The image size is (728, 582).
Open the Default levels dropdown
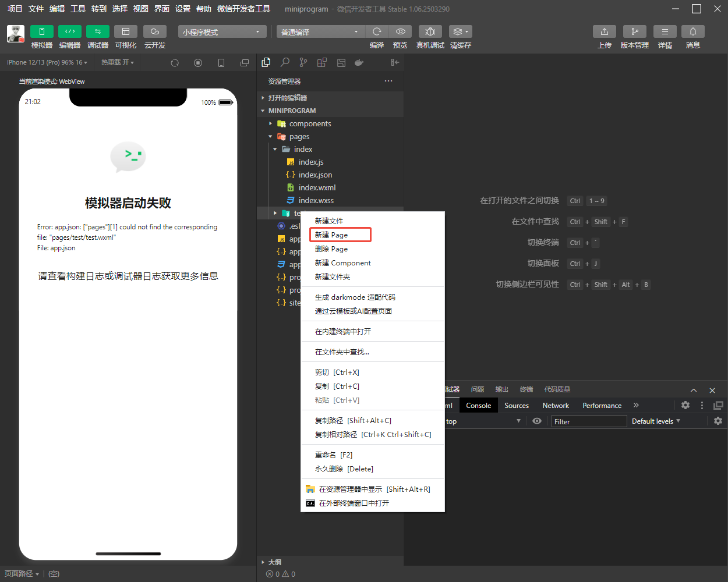click(x=656, y=421)
